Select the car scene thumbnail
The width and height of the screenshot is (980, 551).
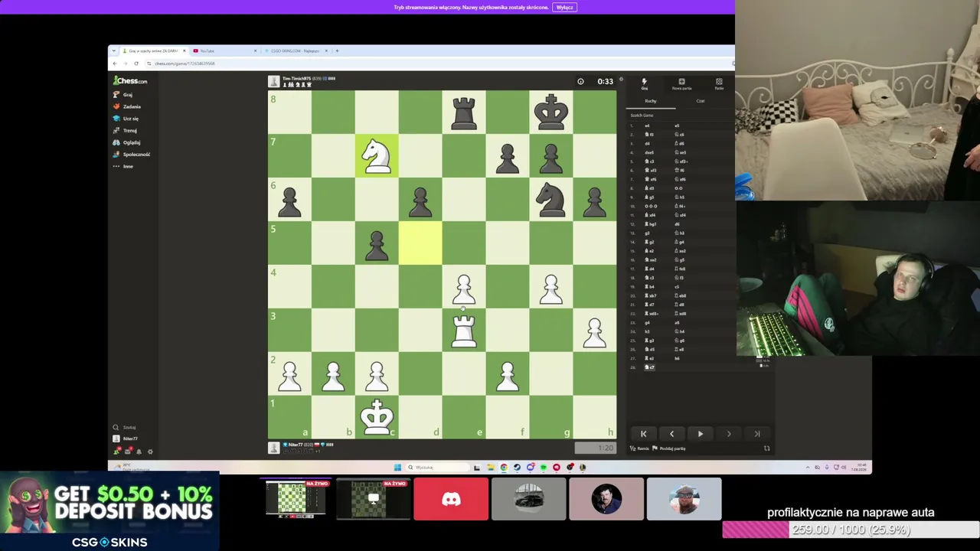528,499
